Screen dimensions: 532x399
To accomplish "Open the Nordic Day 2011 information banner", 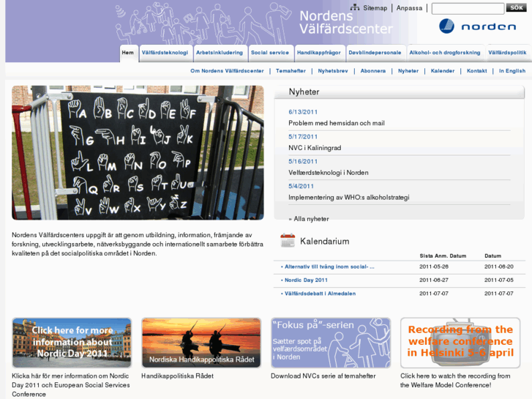I will 72,343.
